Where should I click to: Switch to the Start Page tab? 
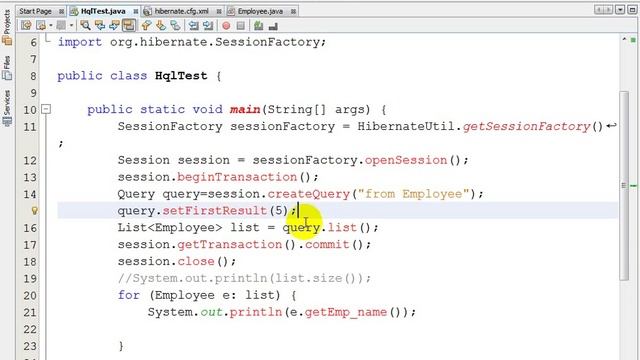35,11
